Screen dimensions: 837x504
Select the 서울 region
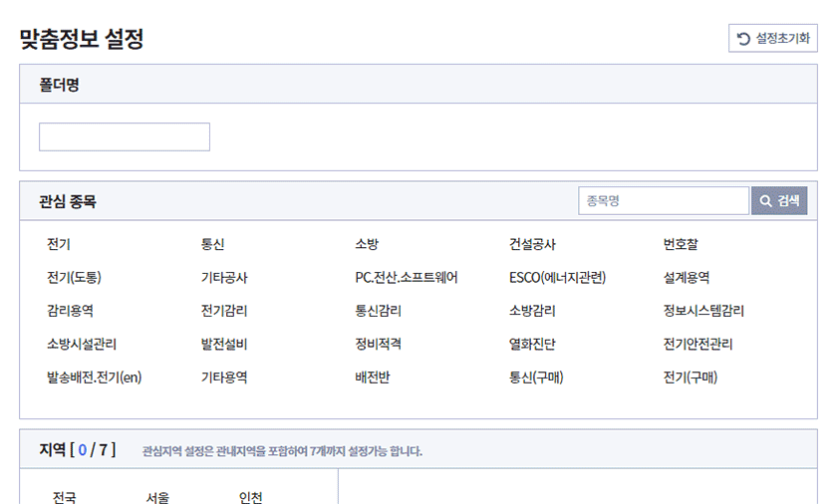pos(157,497)
